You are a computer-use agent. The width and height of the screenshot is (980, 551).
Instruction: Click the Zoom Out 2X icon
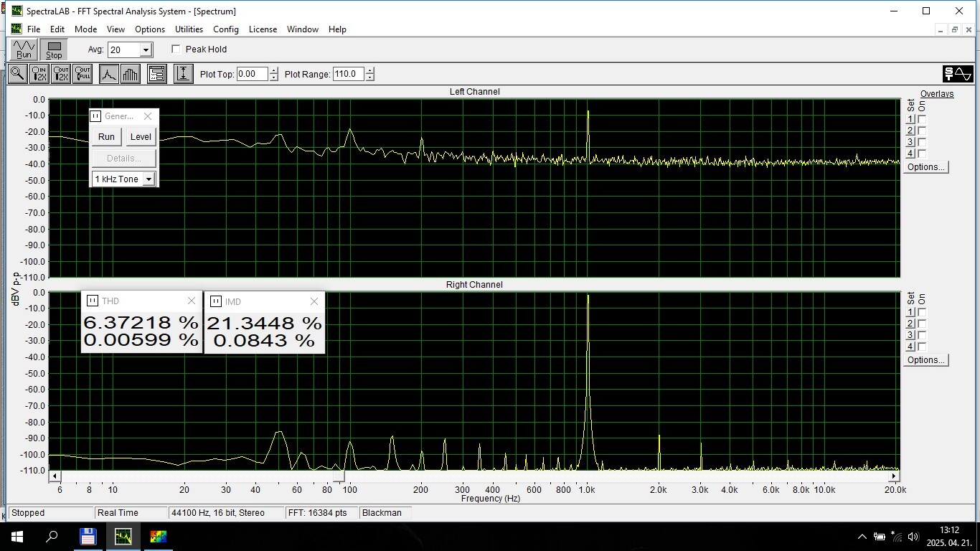tap(61, 73)
